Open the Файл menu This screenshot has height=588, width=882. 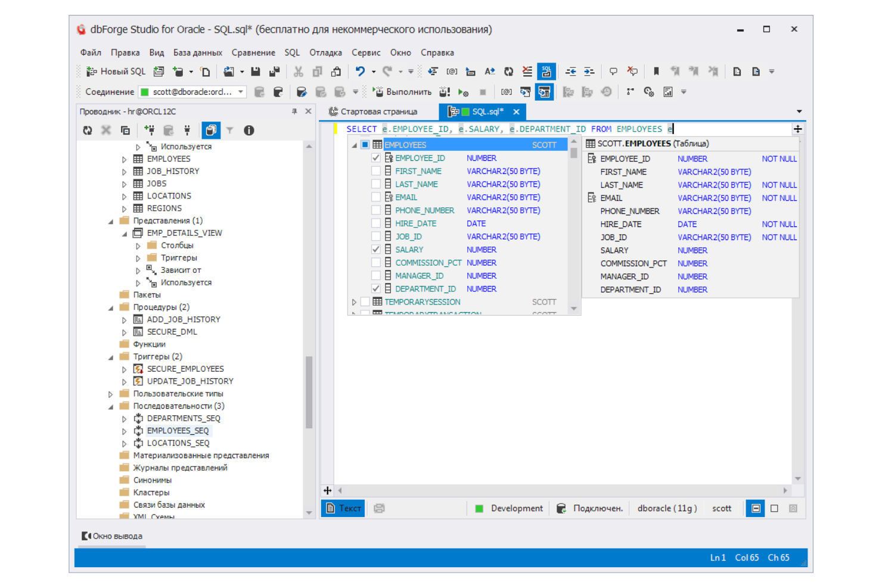pyautogui.click(x=91, y=52)
